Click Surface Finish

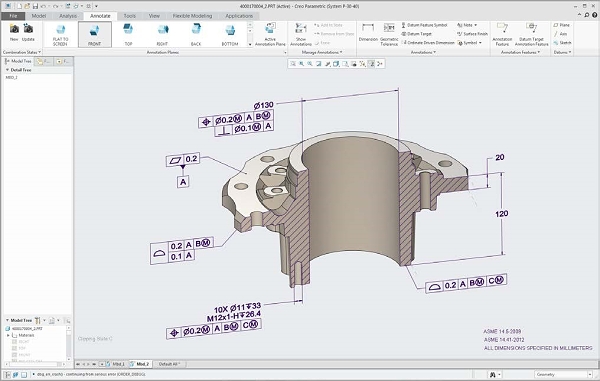click(472, 34)
